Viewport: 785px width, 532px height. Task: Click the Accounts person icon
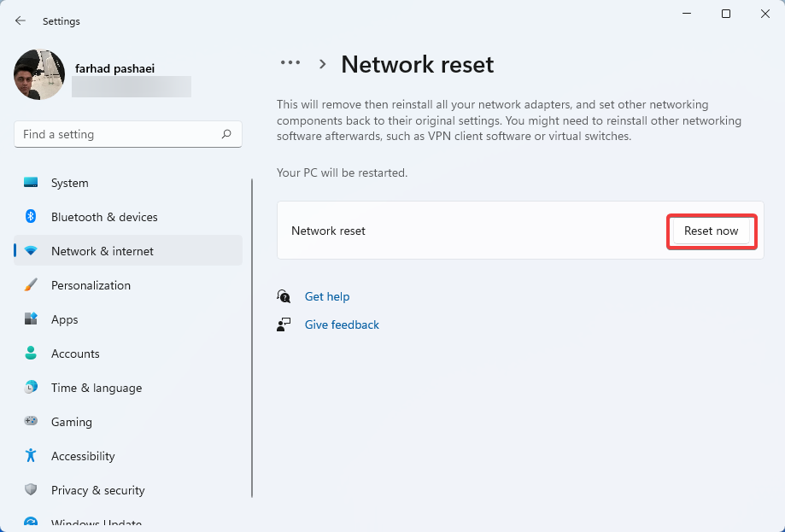pyautogui.click(x=31, y=354)
